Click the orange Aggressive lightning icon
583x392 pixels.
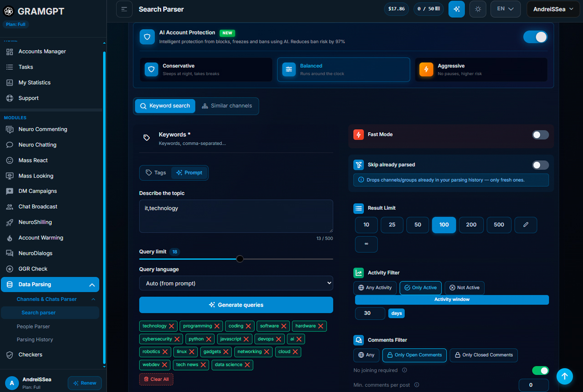pyautogui.click(x=426, y=69)
